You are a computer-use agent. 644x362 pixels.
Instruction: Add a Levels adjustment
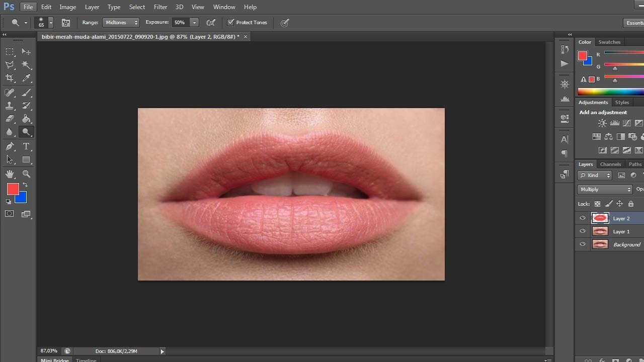click(x=614, y=123)
